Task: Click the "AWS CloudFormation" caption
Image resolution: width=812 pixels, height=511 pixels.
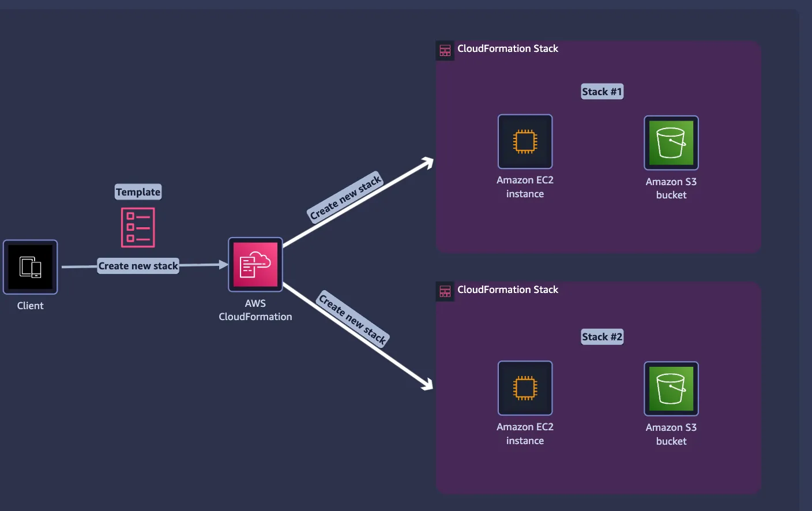Action: point(255,310)
